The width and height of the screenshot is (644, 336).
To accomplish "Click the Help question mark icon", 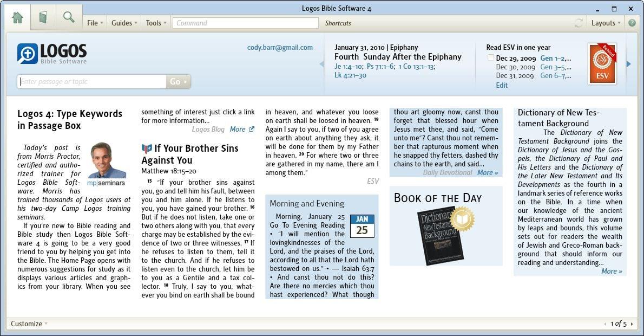I will point(632,23).
